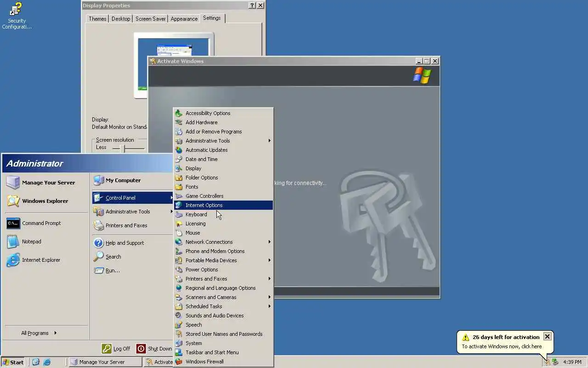
Task: Open Folder Options icon
Action: pyautogui.click(x=179, y=178)
